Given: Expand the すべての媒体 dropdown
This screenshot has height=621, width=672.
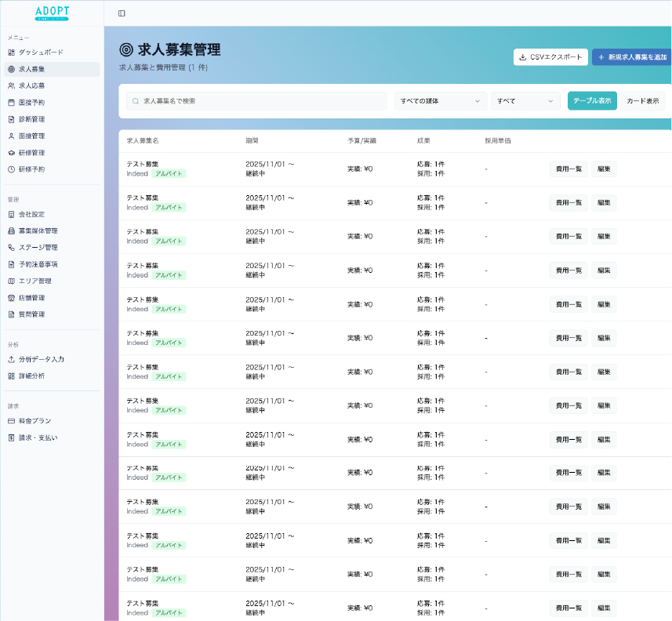Looking at the screenshot, I should point(440,101).
